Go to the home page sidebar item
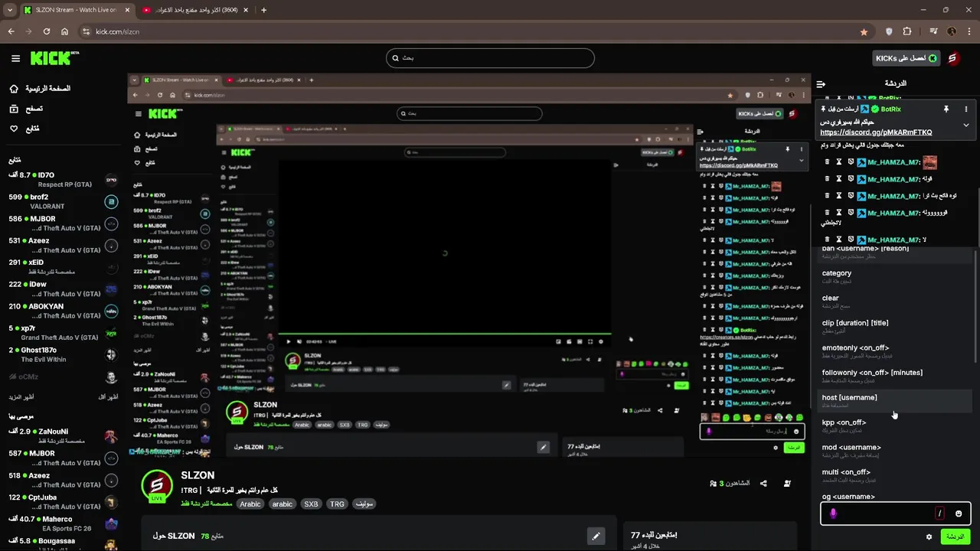This screenshot has height=551, width=980. pyautogui.click(x=41, y=89)
